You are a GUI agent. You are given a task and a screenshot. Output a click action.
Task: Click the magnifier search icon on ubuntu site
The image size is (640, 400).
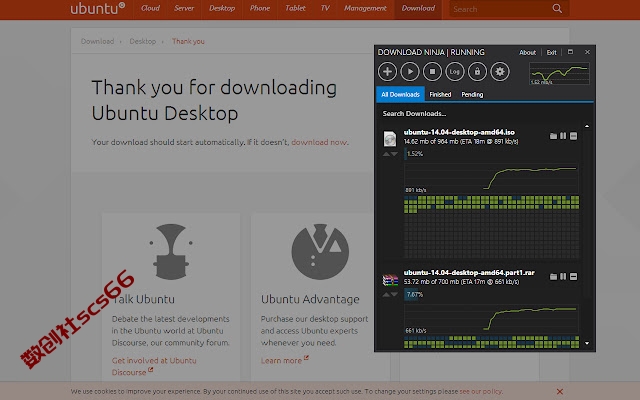coord(557,9)
